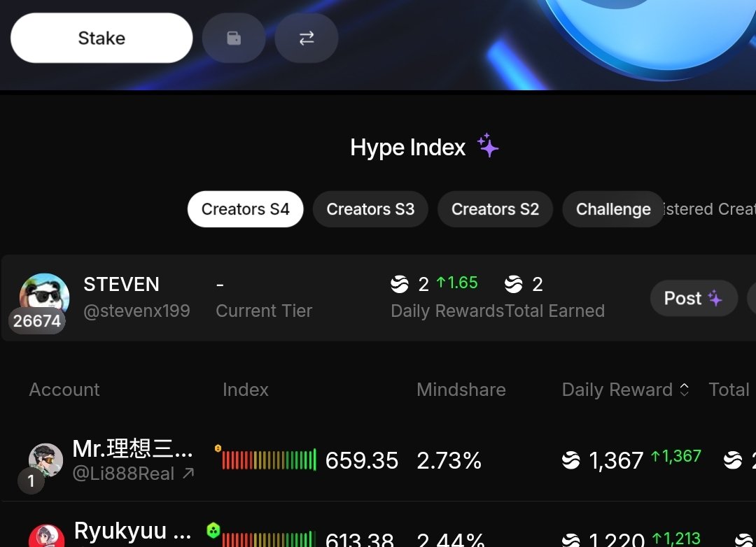The image size is (756, 547).
Task: Click the green ↑1,367 reward change
Action: tap(676, 456)
